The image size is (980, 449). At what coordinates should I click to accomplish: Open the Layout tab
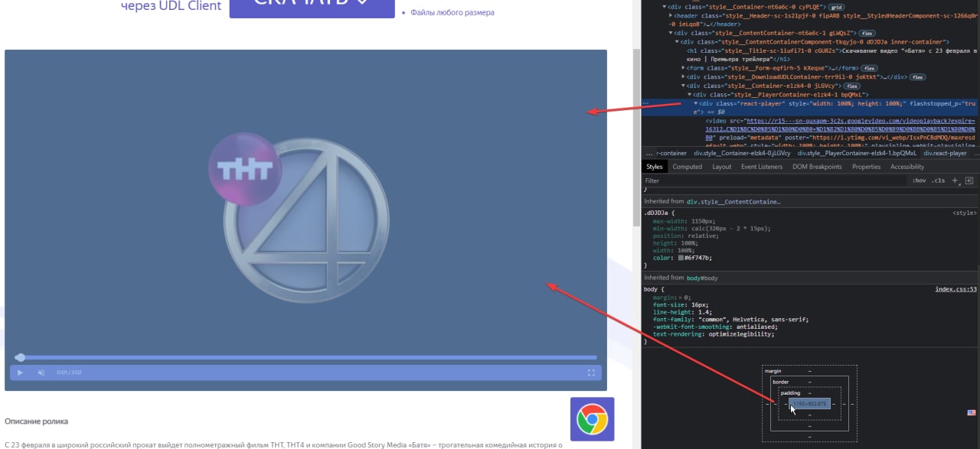(721, 167)
